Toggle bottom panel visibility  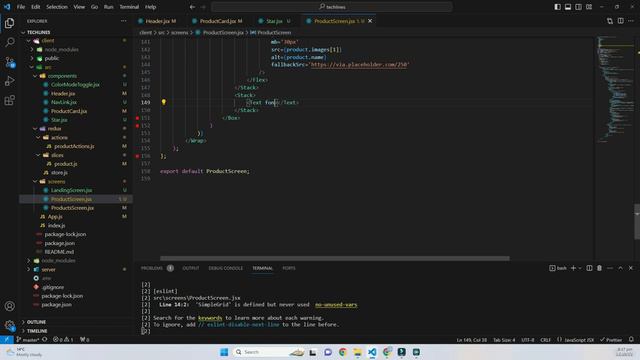click(568, 7)
